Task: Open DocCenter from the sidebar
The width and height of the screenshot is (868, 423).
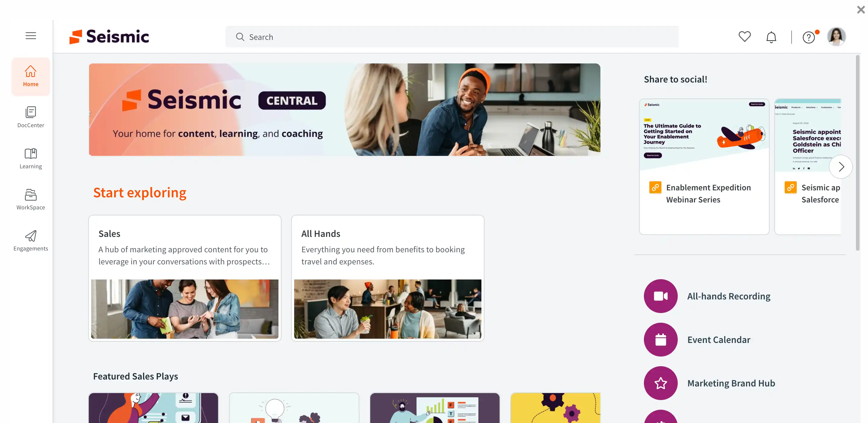Action: point(31,117)
